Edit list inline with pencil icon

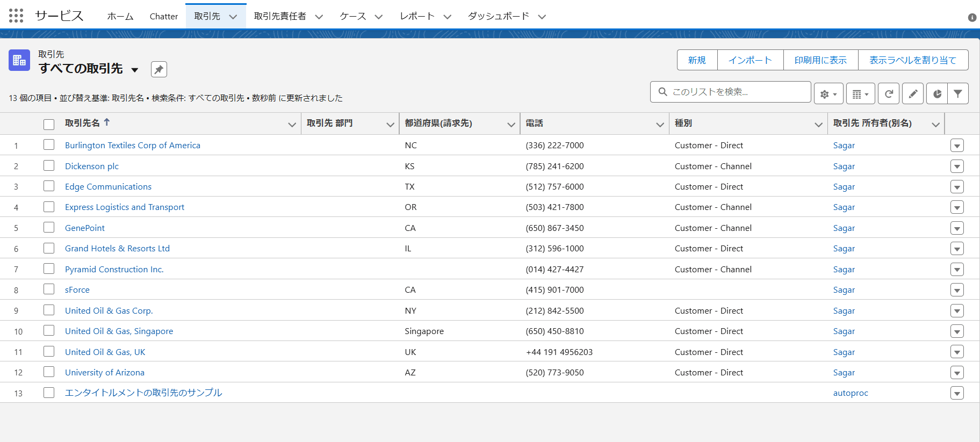(913, 93)
